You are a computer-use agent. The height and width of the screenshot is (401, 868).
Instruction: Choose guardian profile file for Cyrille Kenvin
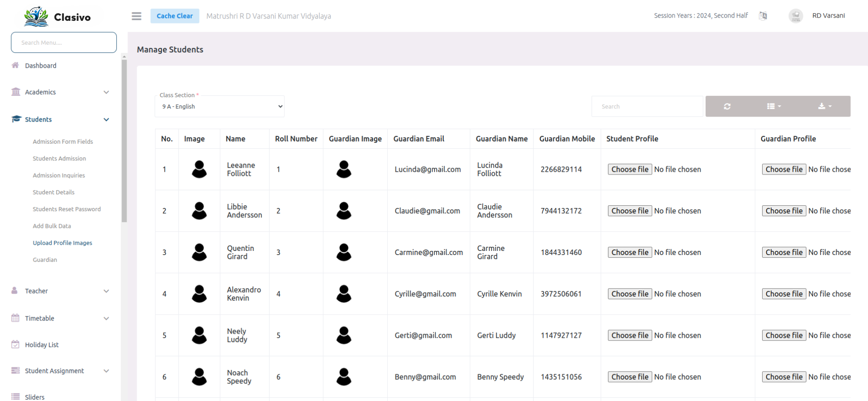tap(784, 294)
